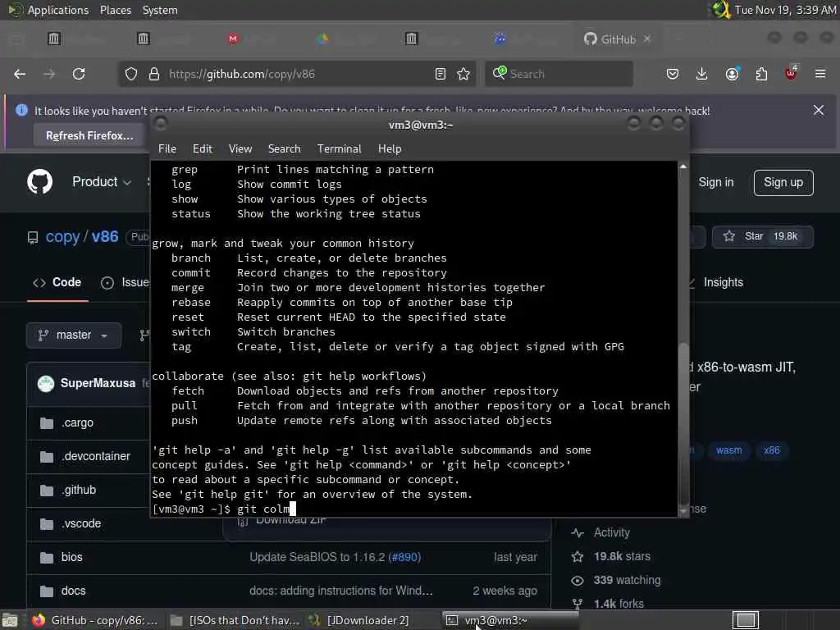The height and width of the screenshot is (630, 840).
Task: Open Firefox tracking protection shield
Action: click(130, 74)
